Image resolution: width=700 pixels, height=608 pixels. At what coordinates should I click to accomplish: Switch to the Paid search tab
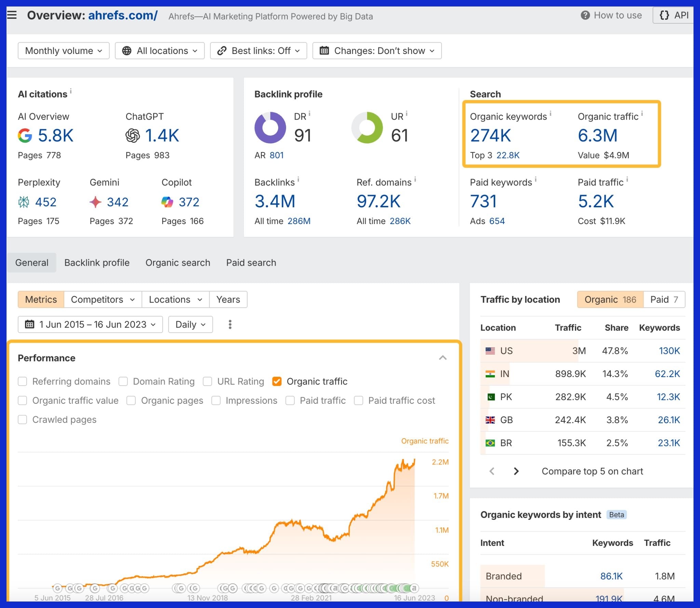(x=251, y=263)
